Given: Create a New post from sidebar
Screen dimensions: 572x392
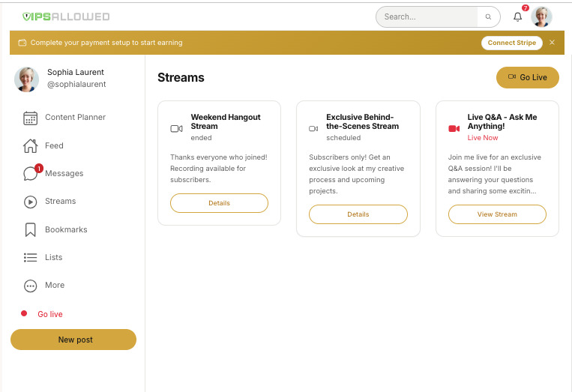Looking at the screenshot, I should pos(73,340).
